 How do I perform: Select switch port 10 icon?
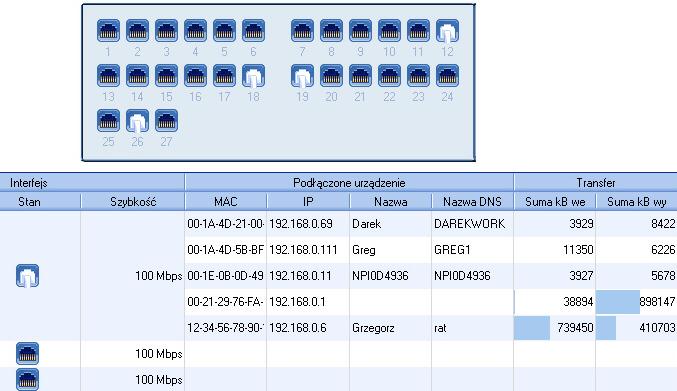click(389, 31)
